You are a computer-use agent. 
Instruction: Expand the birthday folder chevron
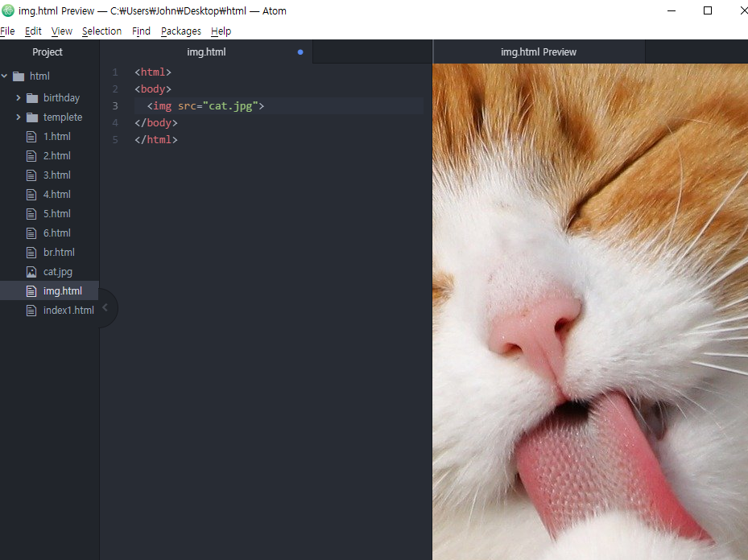[x=19, y=97]
